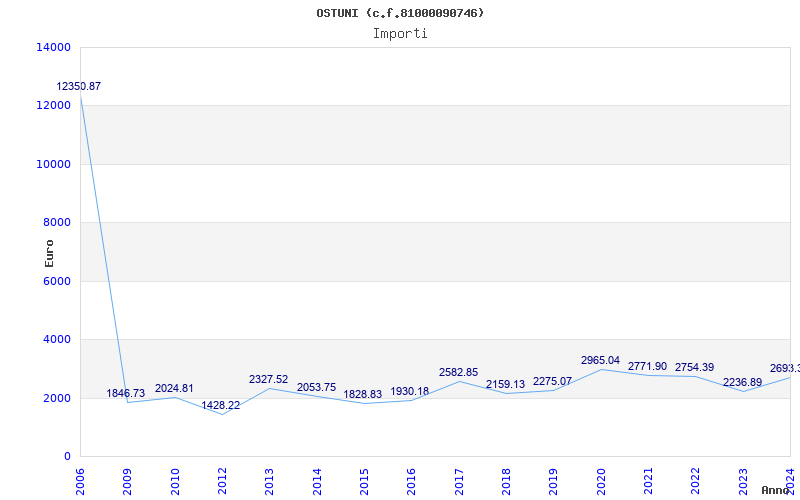This screenshot has height=500, width=800.
Task: Click the 2053.75 data label
Action: click(316, 387)
